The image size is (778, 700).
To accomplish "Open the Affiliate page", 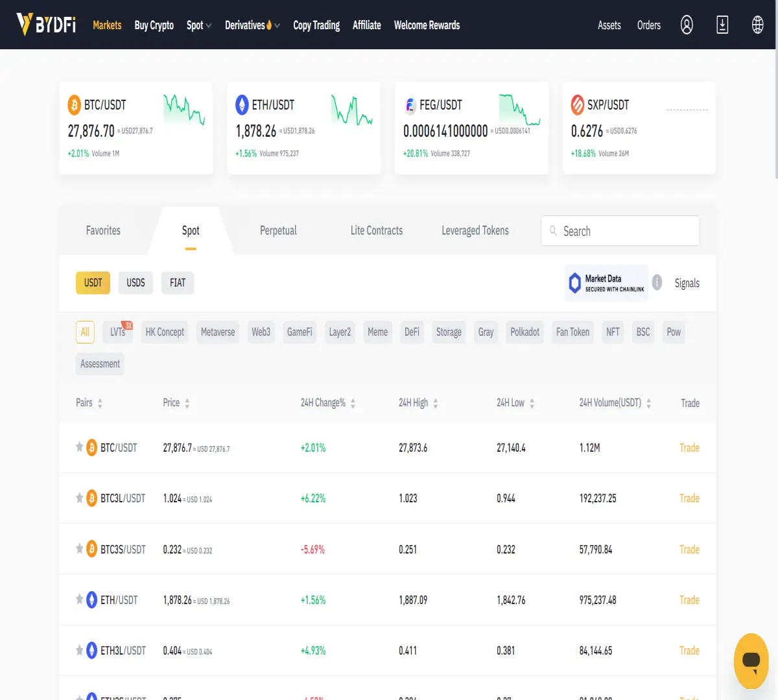I will click(x=367, y=25).
